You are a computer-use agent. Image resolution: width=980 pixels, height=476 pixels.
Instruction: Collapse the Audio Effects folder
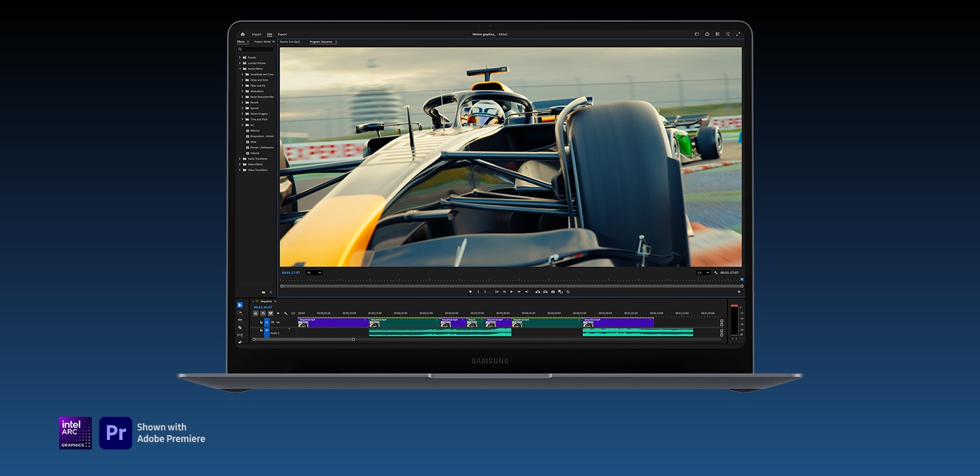[240, 69]
